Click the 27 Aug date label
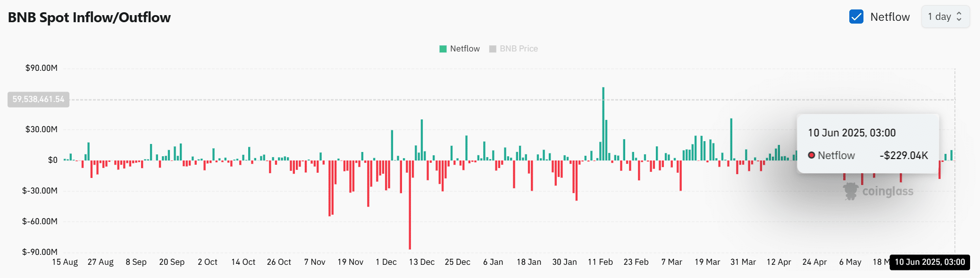The height and width of the screenshot is (278, 980). 101,262
